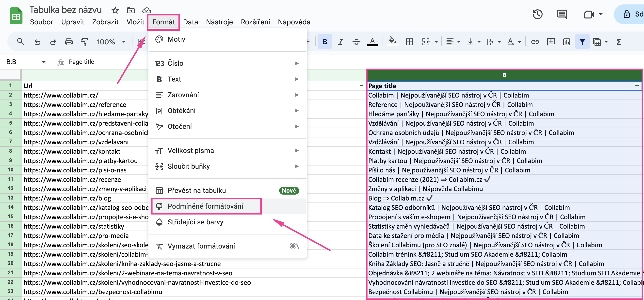Screen dimensions: 644x300
Task: Undo the last action
Action: (37, 42)
